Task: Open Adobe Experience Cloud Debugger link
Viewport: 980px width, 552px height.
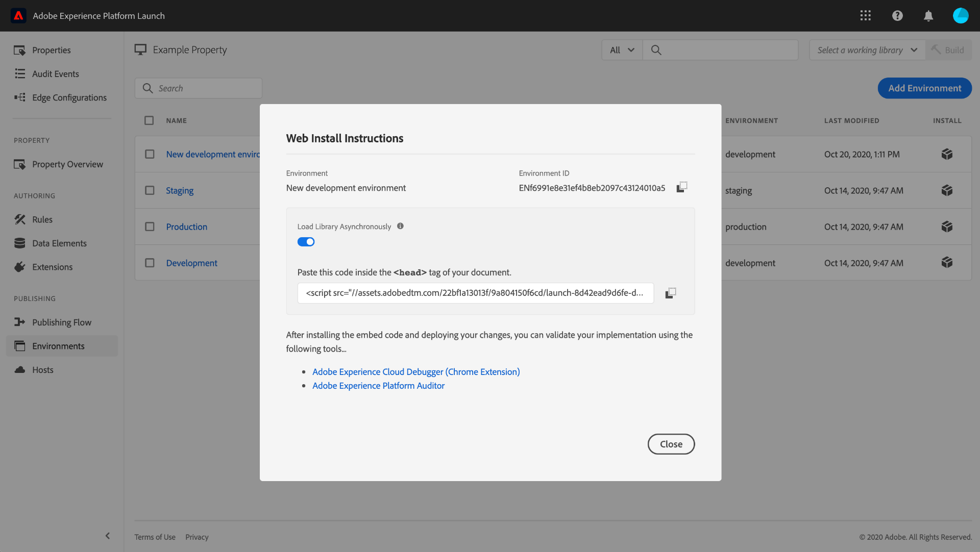Action: [415, 372]
